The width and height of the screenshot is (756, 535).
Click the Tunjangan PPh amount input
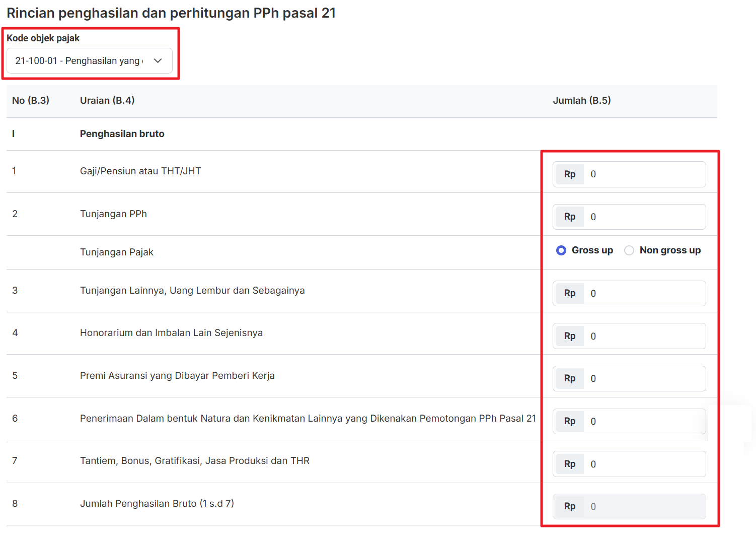click(644, 217)
